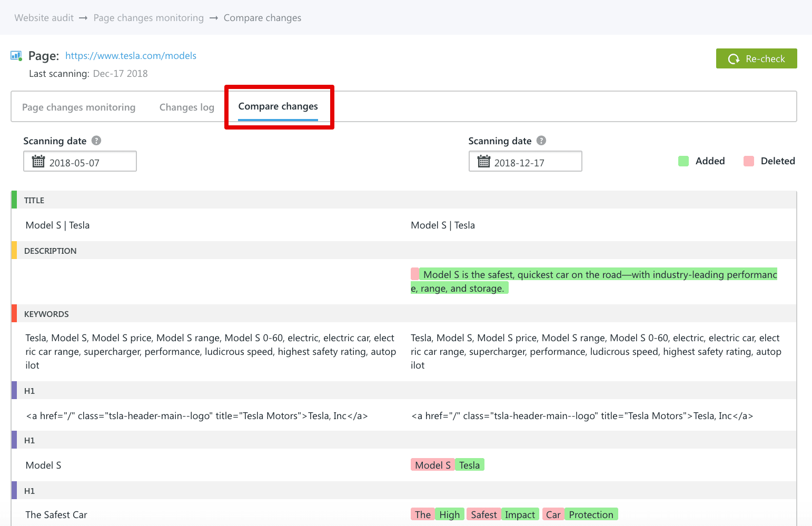
Task: Select the Compare changes tab
Action: coord(278,106)
